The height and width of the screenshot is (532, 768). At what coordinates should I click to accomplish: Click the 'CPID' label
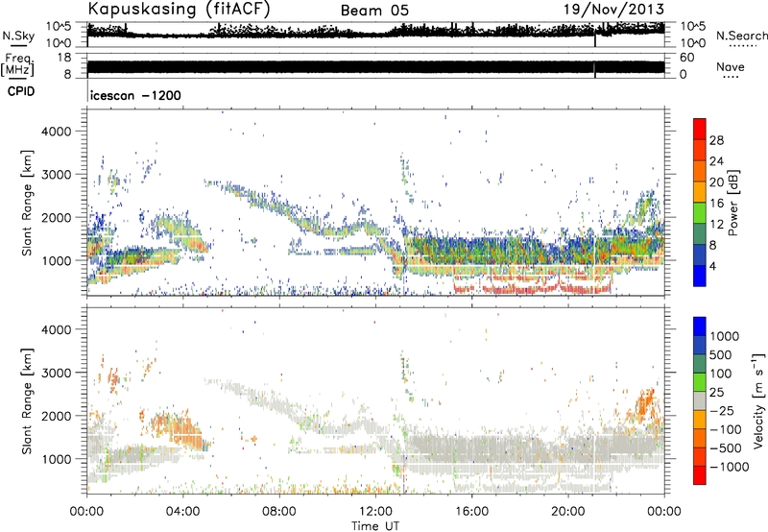(21, 91)
